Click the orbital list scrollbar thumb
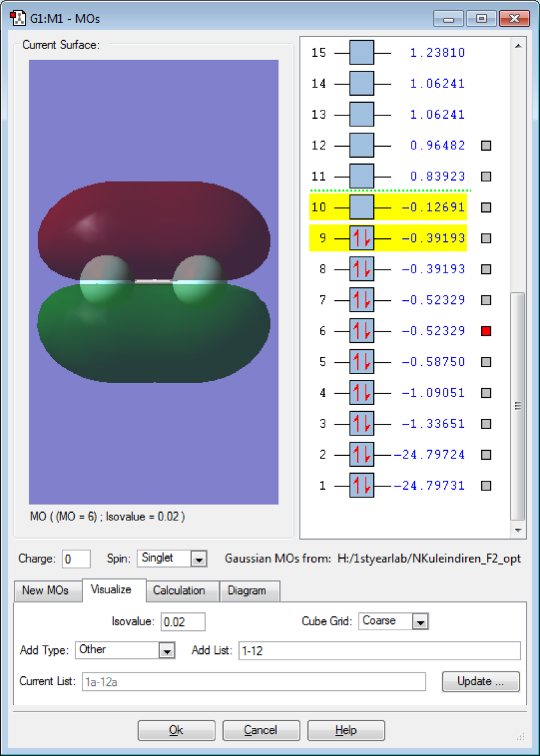Screen dimensions: 540x756 pos(518,406)
